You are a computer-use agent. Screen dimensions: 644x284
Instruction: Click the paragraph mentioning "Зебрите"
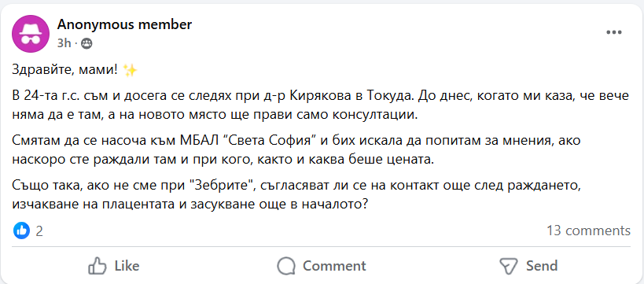tap(296, 195)
